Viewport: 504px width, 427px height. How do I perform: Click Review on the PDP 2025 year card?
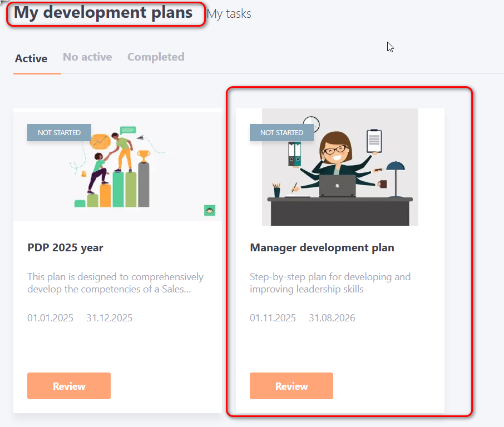[x=69, y=386]
